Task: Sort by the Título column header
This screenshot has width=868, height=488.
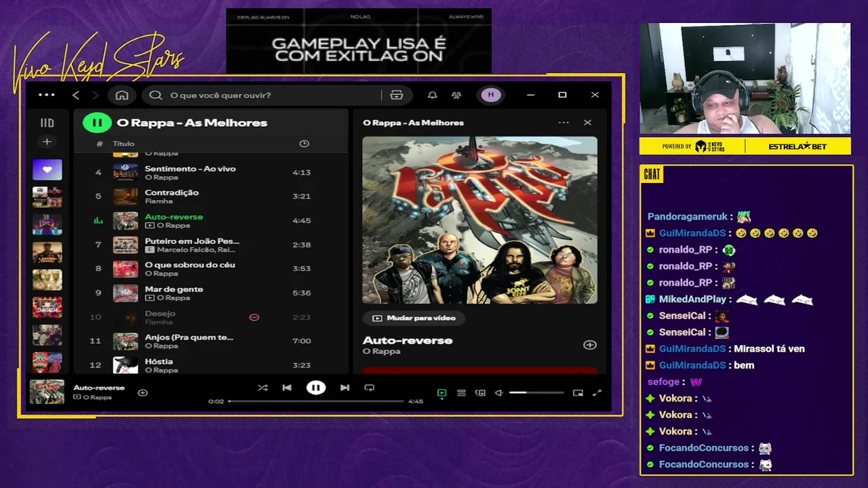Action: (x=123, y=144)
